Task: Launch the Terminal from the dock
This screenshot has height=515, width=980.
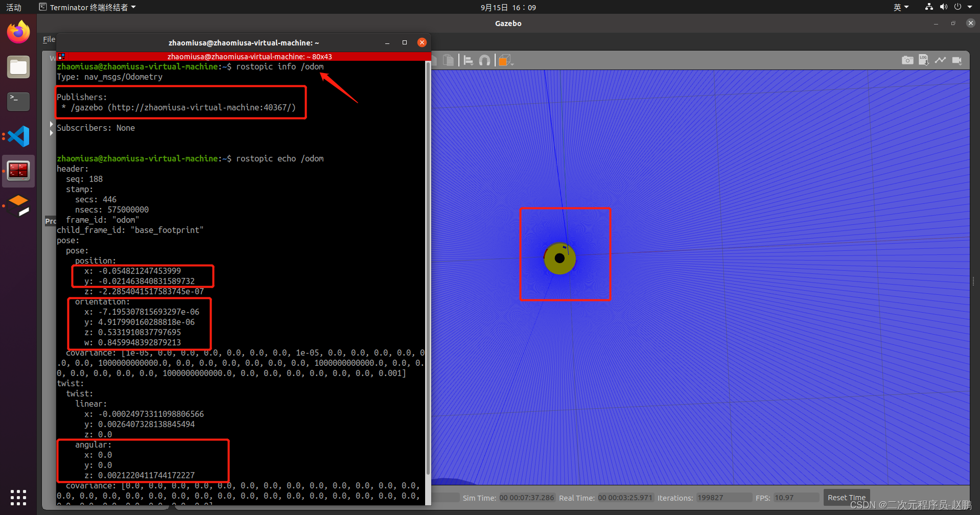Action: [18, 101]
